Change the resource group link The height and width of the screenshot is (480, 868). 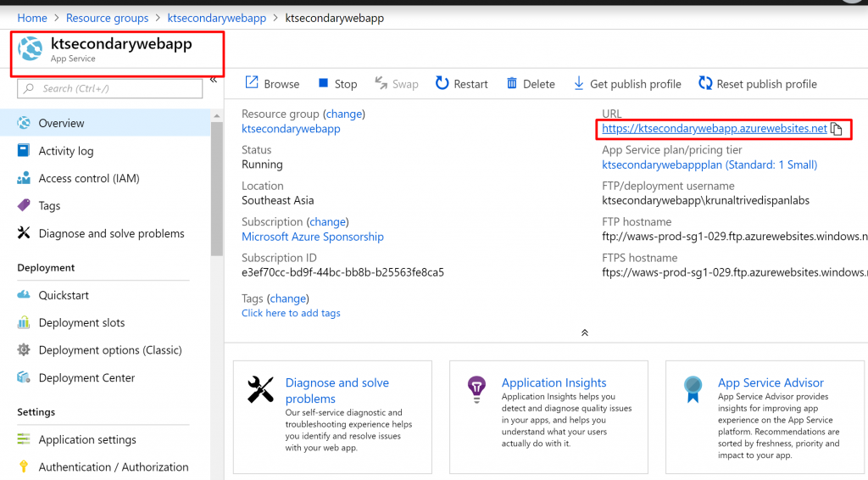click(344, 114)
